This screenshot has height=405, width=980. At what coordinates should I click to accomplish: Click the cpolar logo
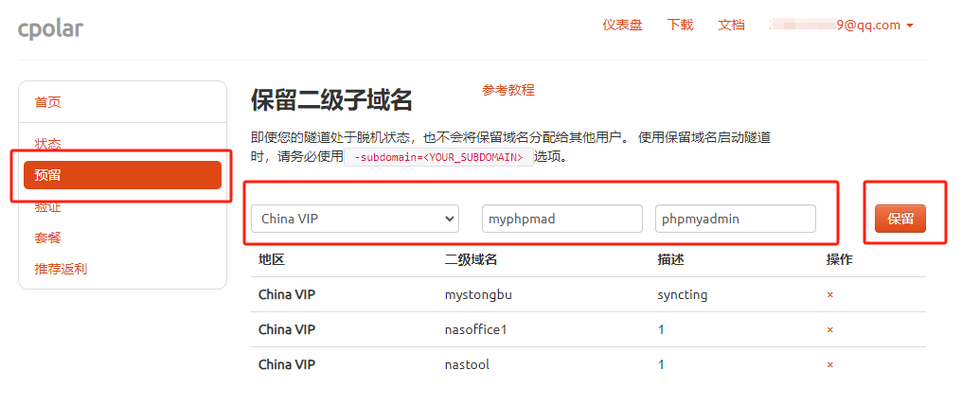click(x=50, y=28)
